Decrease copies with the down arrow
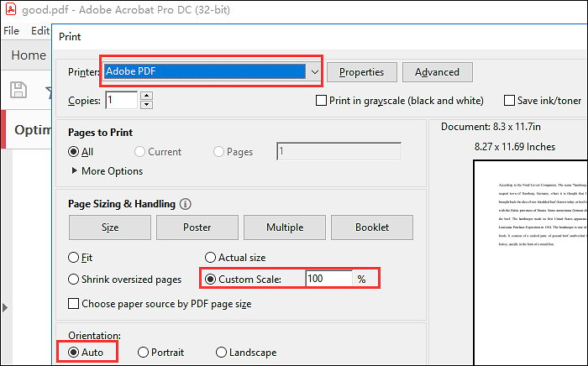 click(147, 105)
